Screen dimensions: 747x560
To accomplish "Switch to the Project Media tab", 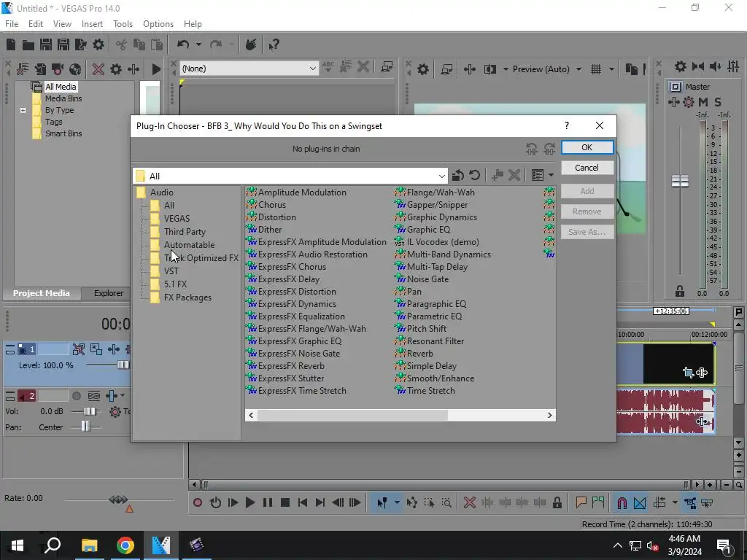I will [x=42, y=293].
